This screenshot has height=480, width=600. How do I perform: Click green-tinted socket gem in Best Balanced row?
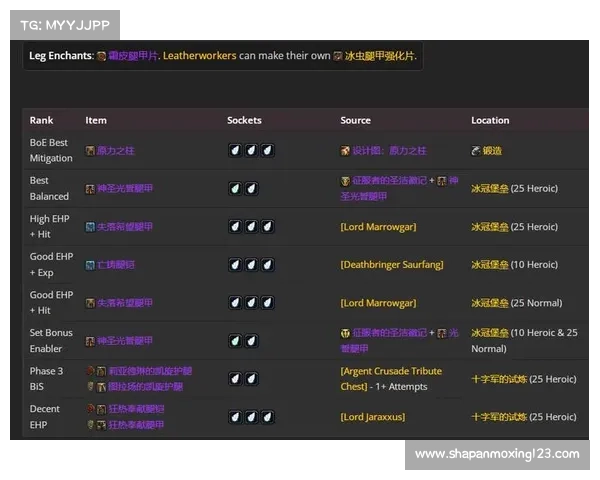[235, 188]
